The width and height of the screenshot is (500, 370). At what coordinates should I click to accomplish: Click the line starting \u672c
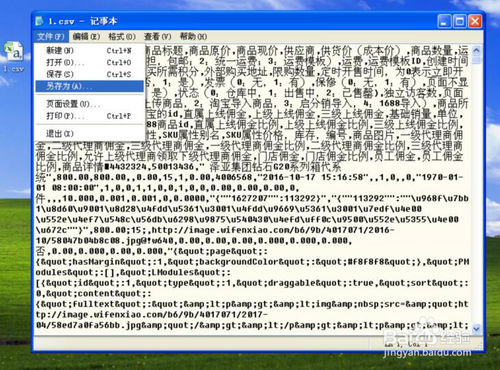point(215,230)
